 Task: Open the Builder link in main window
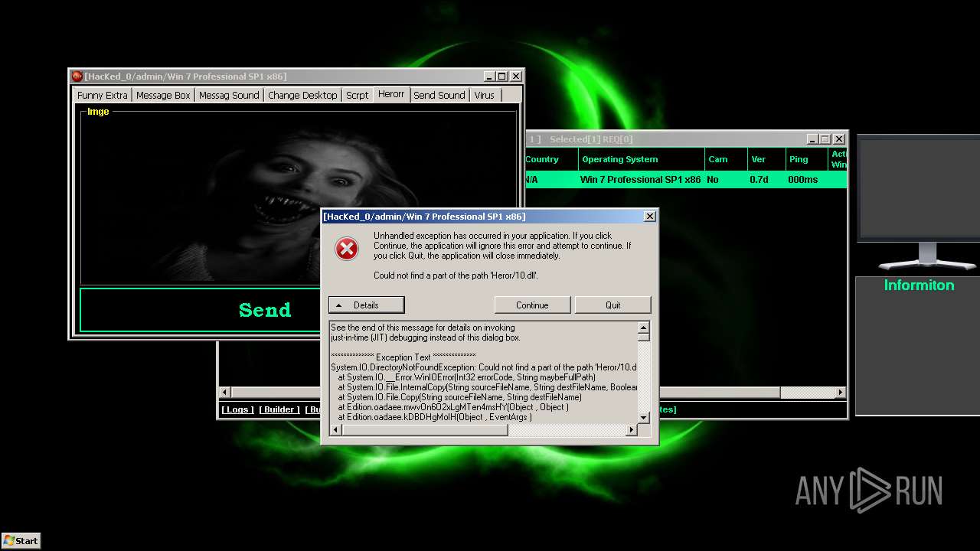point(279,409)
